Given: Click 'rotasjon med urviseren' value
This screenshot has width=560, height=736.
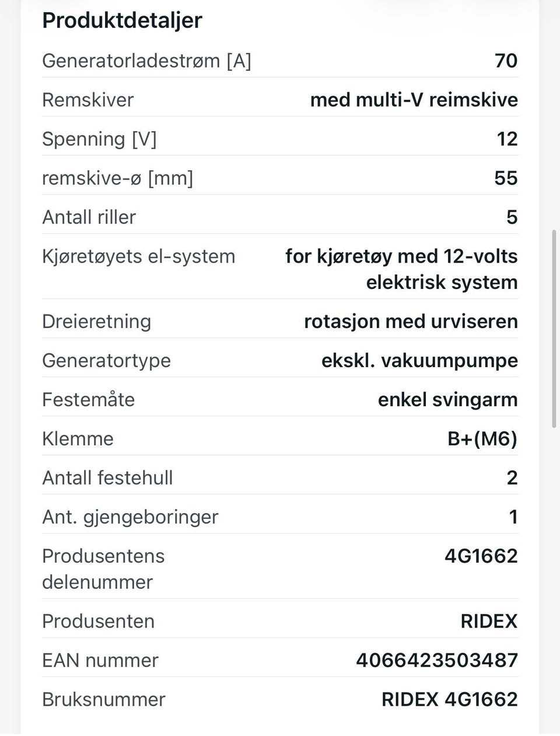Looking at the screenshot, I should (411, 322).
